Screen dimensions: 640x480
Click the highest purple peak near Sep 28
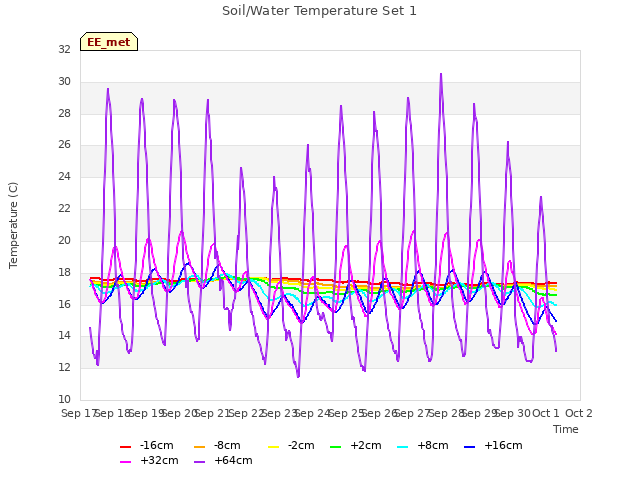tap(441, 75)
